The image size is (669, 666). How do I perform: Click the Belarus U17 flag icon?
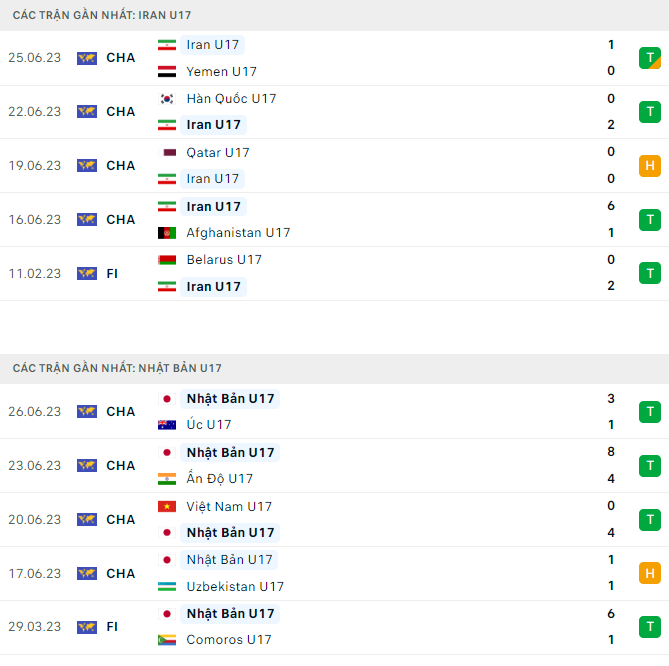click(x=167, y=260)
